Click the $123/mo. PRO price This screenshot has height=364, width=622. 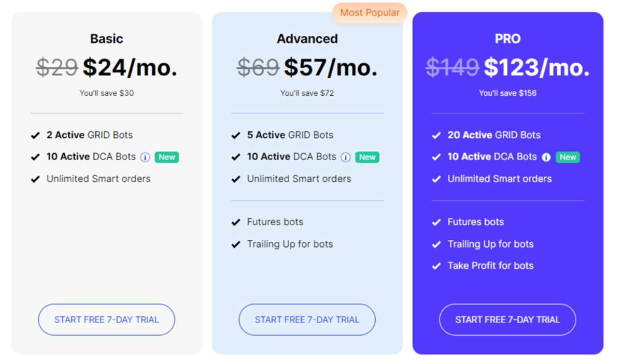536,67
